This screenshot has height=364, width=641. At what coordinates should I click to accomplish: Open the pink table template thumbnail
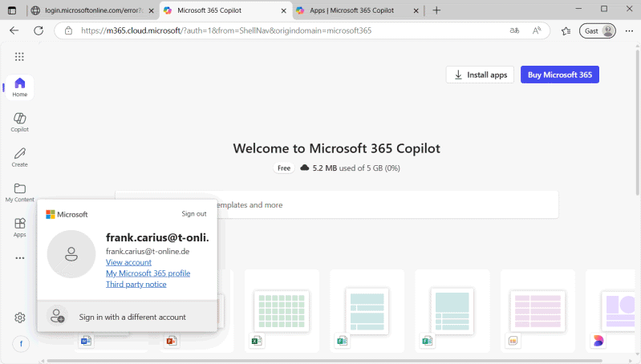click(538, 311)
